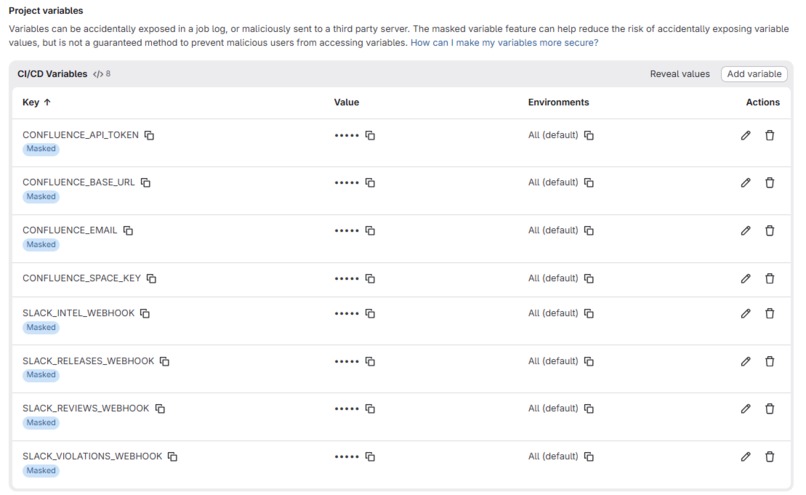Viewport: 806px width, 495px height.
Task: Click the Reveal values button
Action: pos(680,74)
